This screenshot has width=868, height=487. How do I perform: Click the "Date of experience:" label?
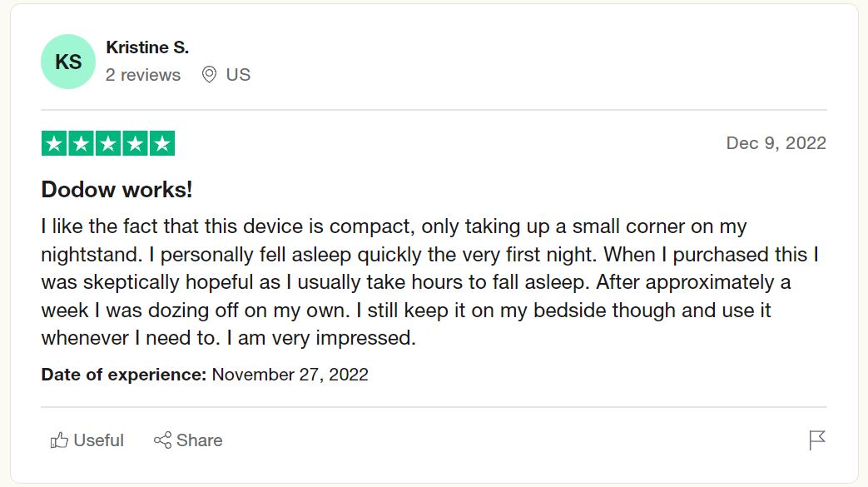click(x=124, y=375)
